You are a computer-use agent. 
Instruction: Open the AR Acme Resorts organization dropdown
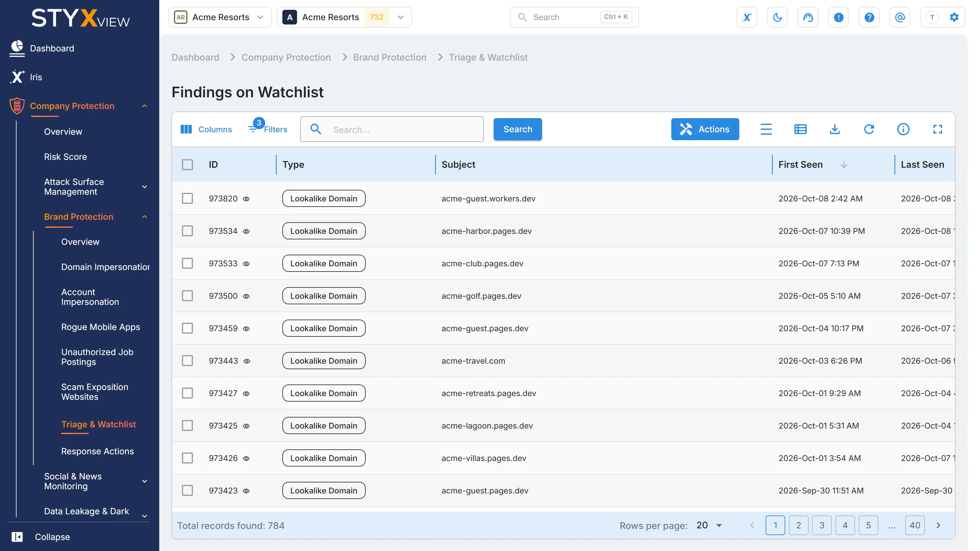click(x=220, y=17)
